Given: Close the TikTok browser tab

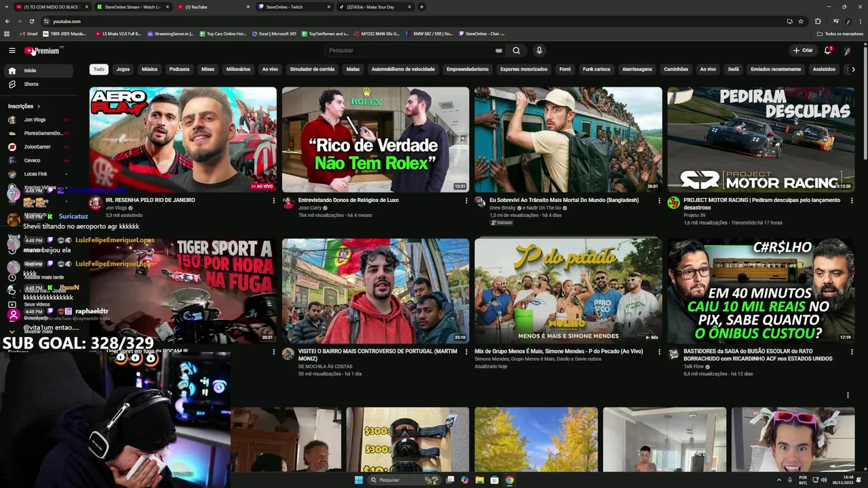Looking at the screenshot, I should click(410, 7).
